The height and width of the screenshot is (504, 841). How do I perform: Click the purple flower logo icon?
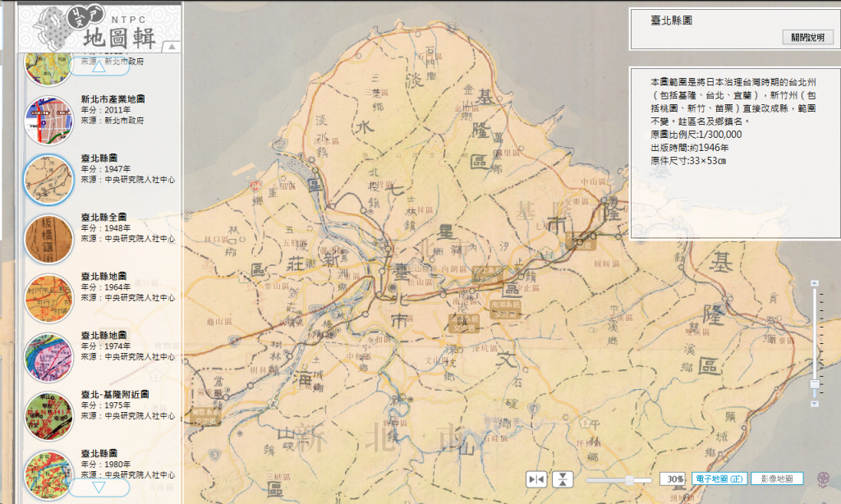tap(823, 479)
